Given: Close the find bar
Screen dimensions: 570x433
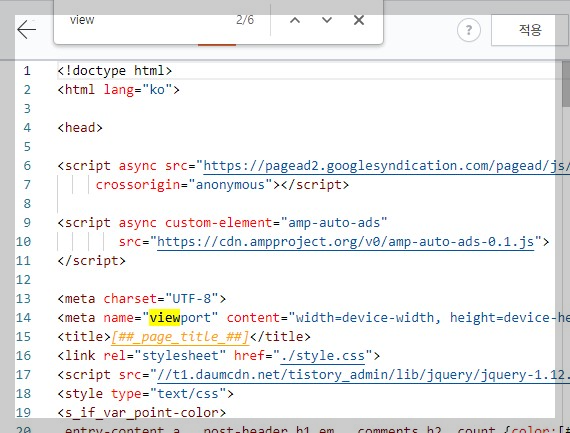Looking at the screenshot, I should point(359,20).
